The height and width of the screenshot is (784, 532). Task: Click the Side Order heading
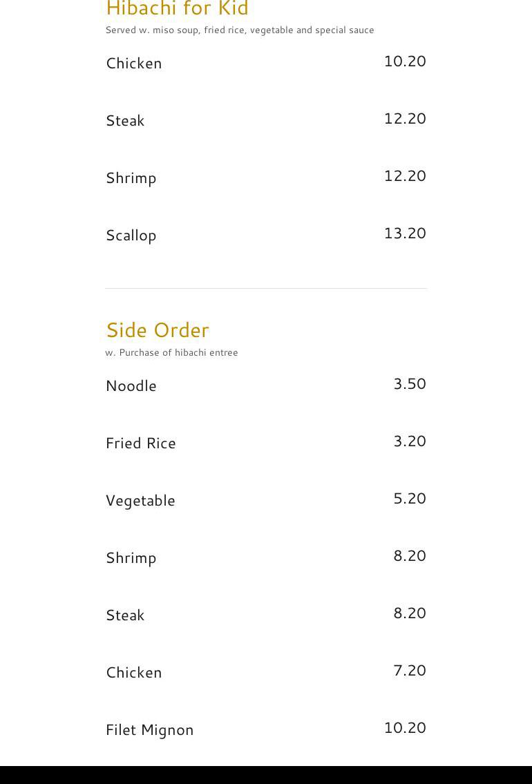(x=158, y=329)
